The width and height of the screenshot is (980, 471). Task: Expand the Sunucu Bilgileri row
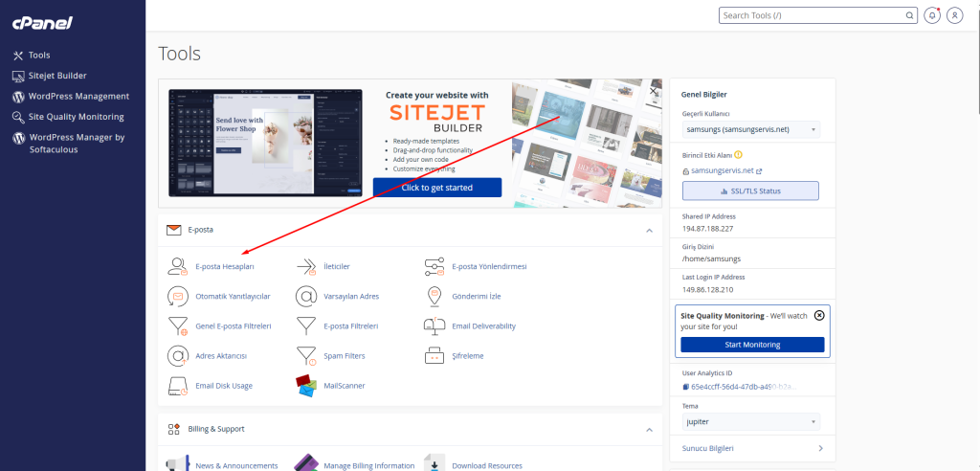click(752, 448)
